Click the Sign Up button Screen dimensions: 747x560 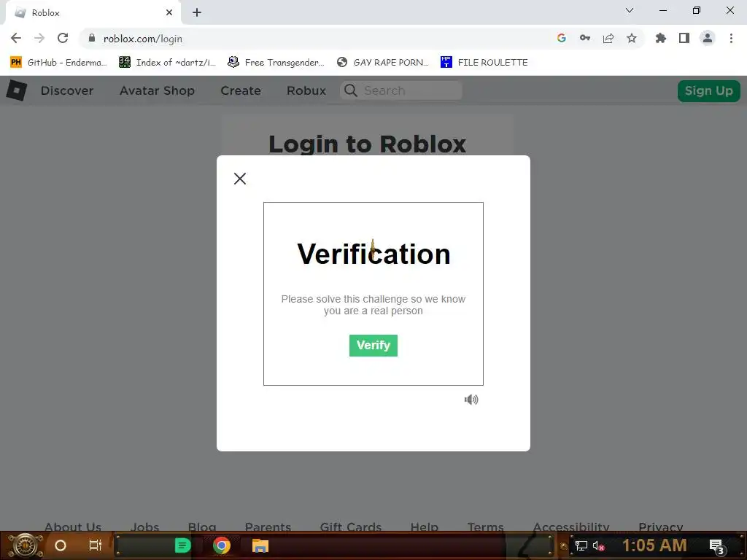(x=708, y=91)
